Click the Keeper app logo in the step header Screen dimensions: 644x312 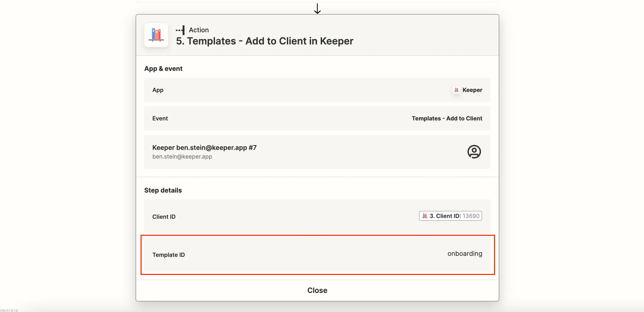tap(156, 35)
